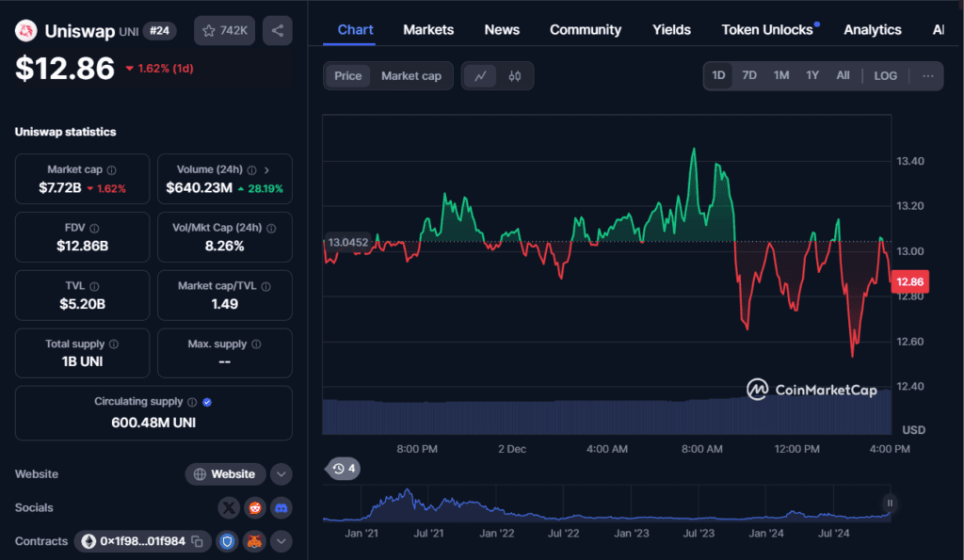The image size is (964, 560).
Task: Select the line chart type icon
Action: coord(480,76)
